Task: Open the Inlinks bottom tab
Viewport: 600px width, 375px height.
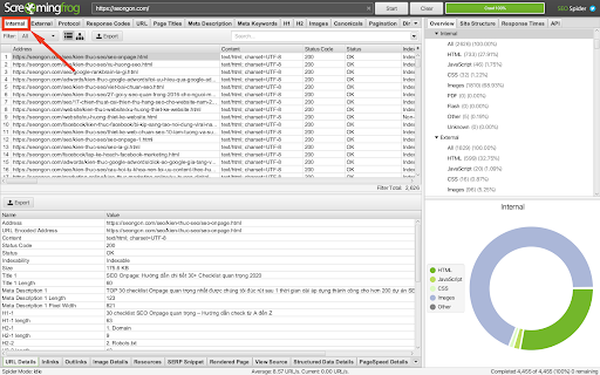Action: (x=50, y=362)
